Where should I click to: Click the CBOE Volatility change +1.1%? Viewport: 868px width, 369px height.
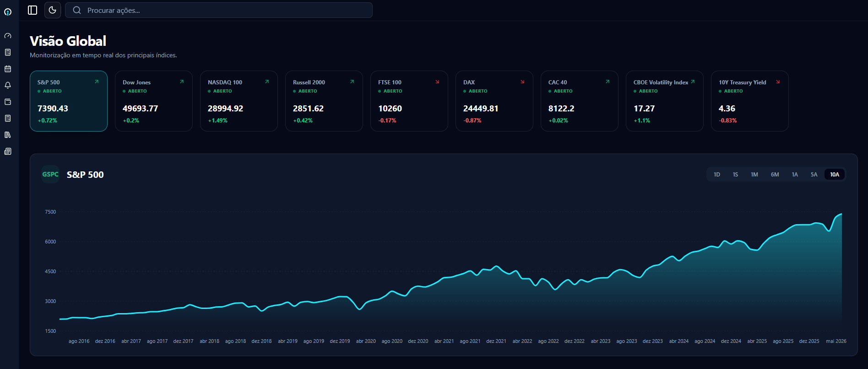[642, 121]
